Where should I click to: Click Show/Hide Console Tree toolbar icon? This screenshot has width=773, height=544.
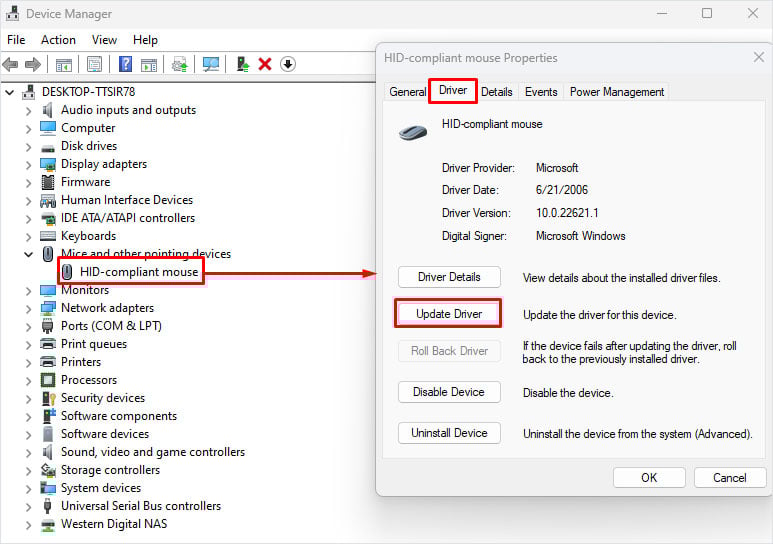click(64, 64)
